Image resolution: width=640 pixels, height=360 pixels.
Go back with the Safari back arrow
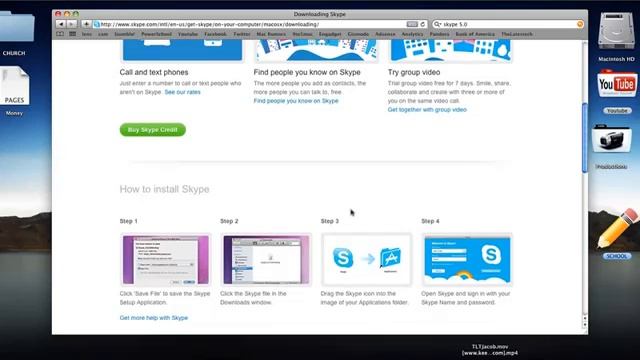[61, 24]
